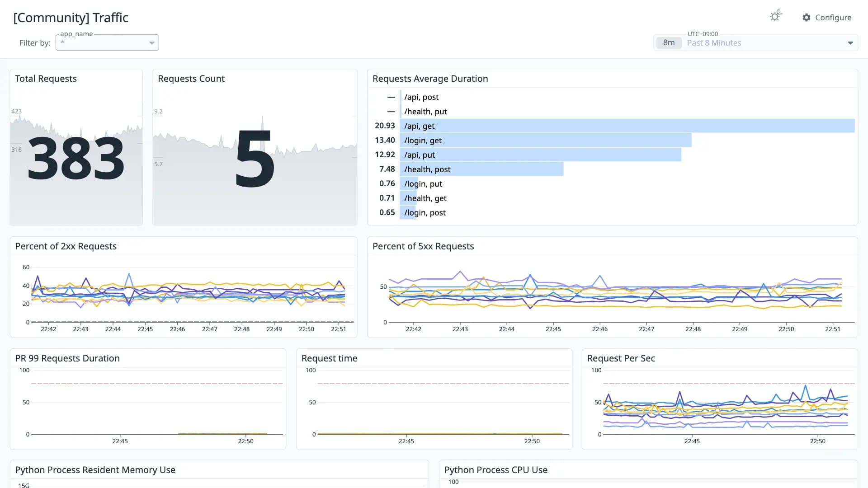Screen dimensions: 868x488
Task: Click the Request time widget title
Action: (x=329, y=358)
